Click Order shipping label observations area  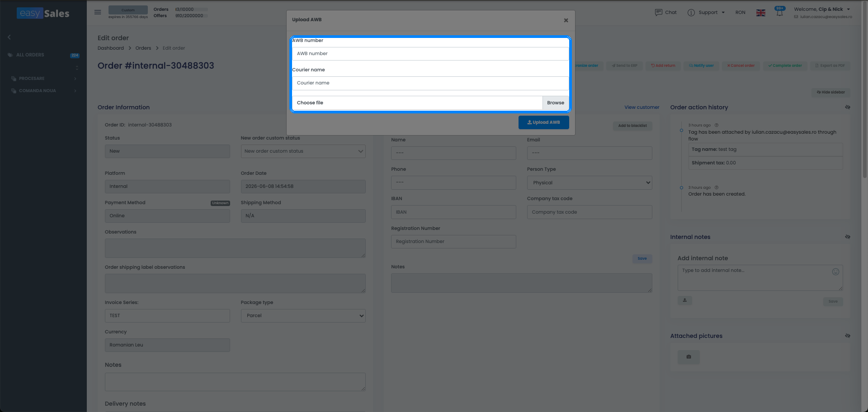(235, 284)
